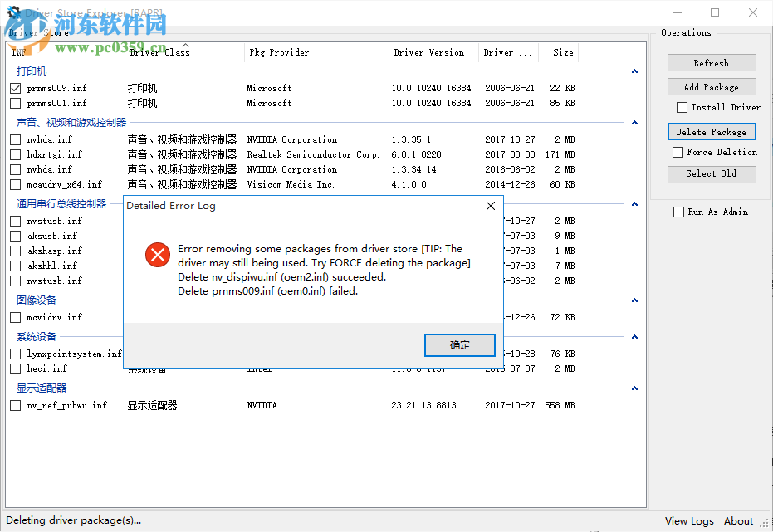Confirm the error dialog with 确定
773x532 pixels.
coord(459,344)
